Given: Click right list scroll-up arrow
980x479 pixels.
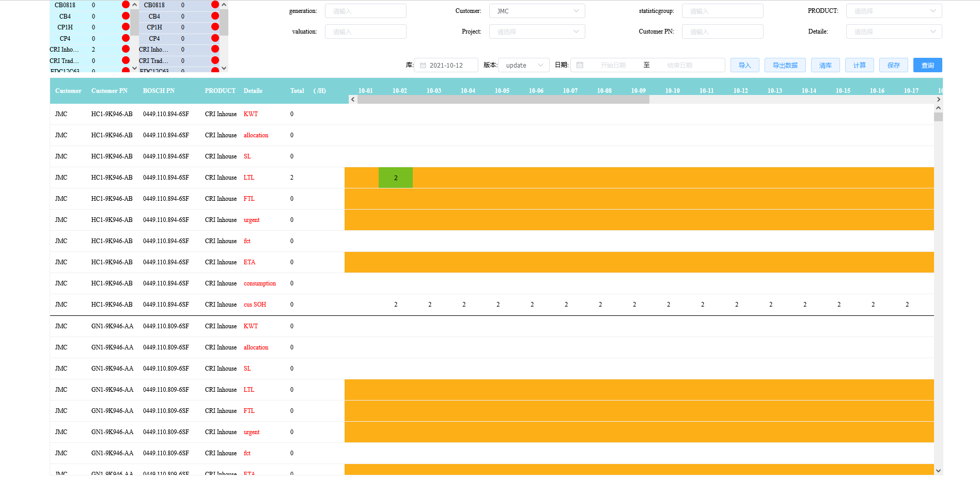Looking at the screenshot, I should pos(224,5).
